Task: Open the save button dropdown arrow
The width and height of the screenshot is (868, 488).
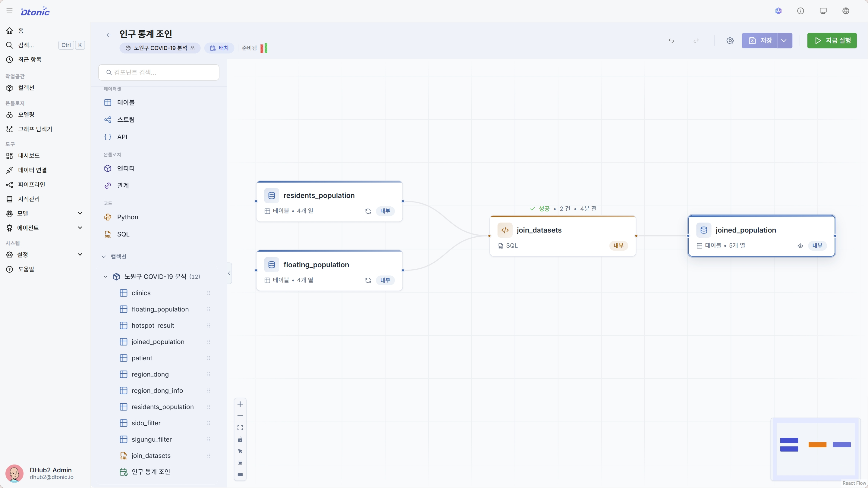Action: [x=785, y=41]
